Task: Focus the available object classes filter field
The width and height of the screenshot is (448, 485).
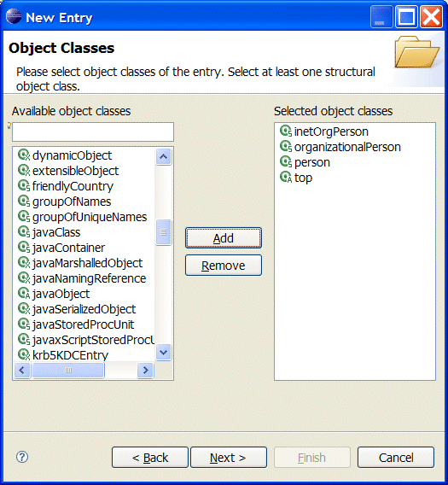Action: coord(93,132)
